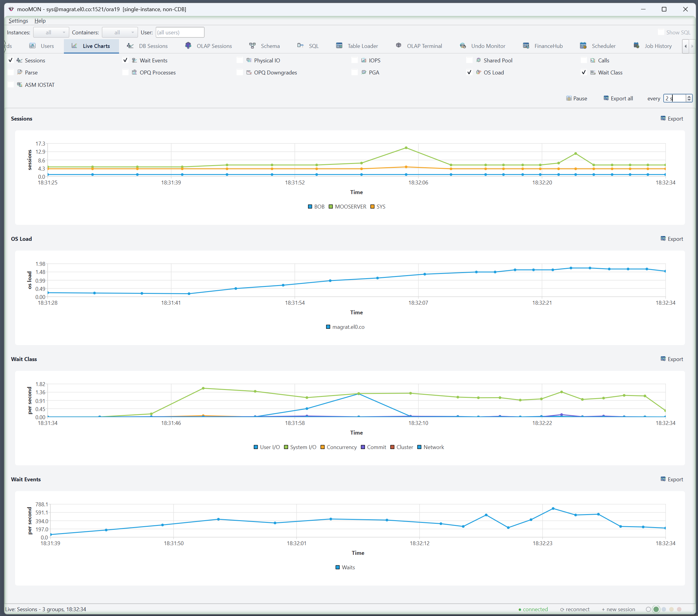This screenshot has width=698, height=616.
Task: Select the Table Loader tab
Action: pyautogui.click(x=357, y=46)
